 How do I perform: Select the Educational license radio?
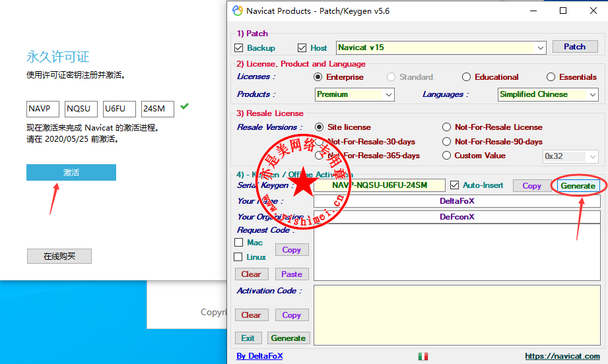(x=466, y=77)
